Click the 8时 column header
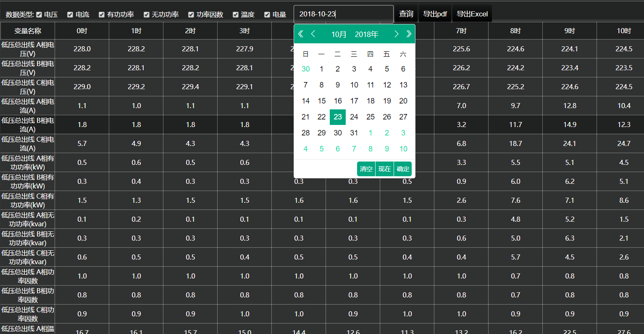Image resolution: width=644 pixels, height=334 pixels. point(515,31)
